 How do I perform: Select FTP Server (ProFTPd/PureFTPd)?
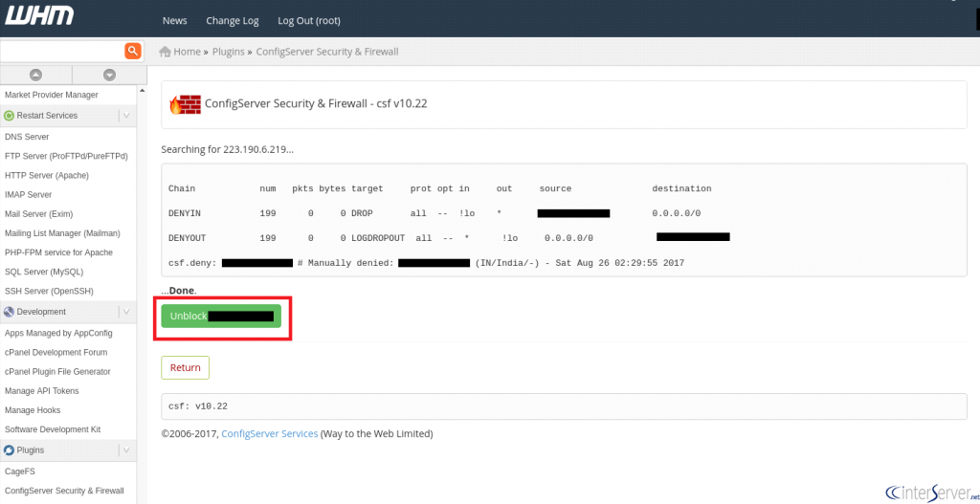coord(66,156)
